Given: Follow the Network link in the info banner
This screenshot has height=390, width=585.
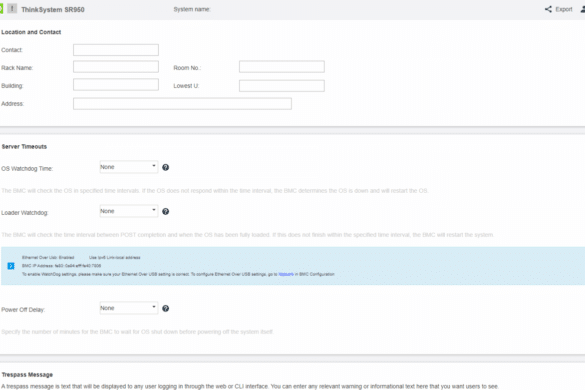Looking at the screenshot, I should [286, 274].
